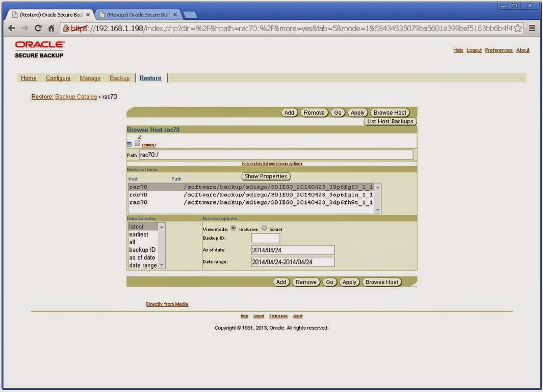This screenshot has height=392, width=543.
Task: Click the Backup ID input field
Action: (266, 238)
